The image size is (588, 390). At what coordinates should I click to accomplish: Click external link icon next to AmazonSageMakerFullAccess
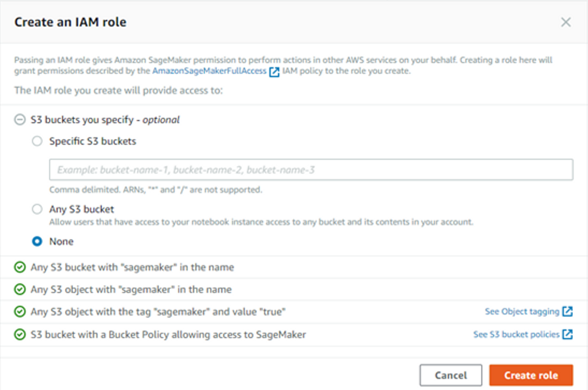(x=274, y=72)
